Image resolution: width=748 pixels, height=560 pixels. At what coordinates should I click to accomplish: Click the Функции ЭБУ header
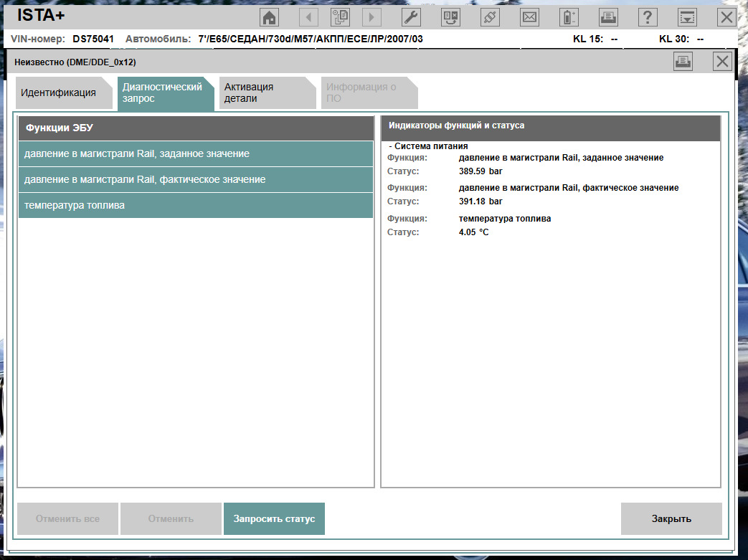196,128
